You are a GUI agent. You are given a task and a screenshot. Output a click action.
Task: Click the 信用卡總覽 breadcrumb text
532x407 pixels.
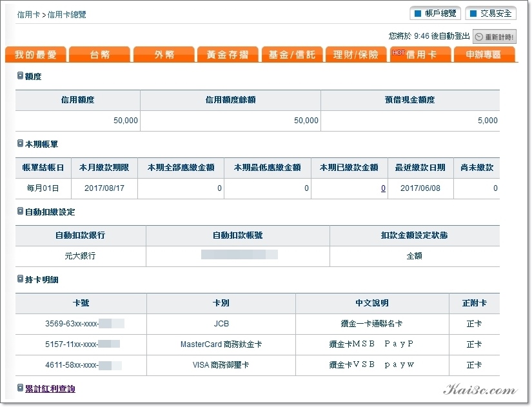[x=67, y=15]
